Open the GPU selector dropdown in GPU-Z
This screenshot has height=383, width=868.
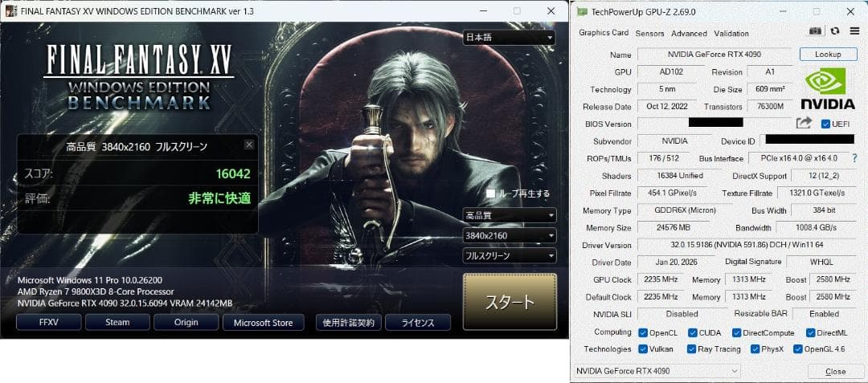point(657,371)
